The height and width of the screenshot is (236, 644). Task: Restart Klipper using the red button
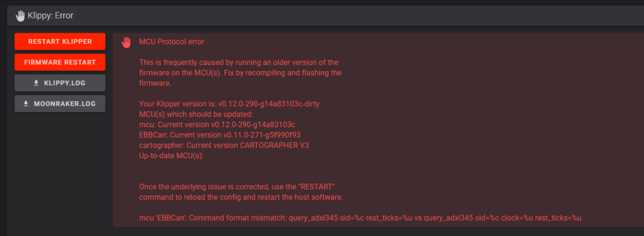pyautogui.click(x=60, y=42)
